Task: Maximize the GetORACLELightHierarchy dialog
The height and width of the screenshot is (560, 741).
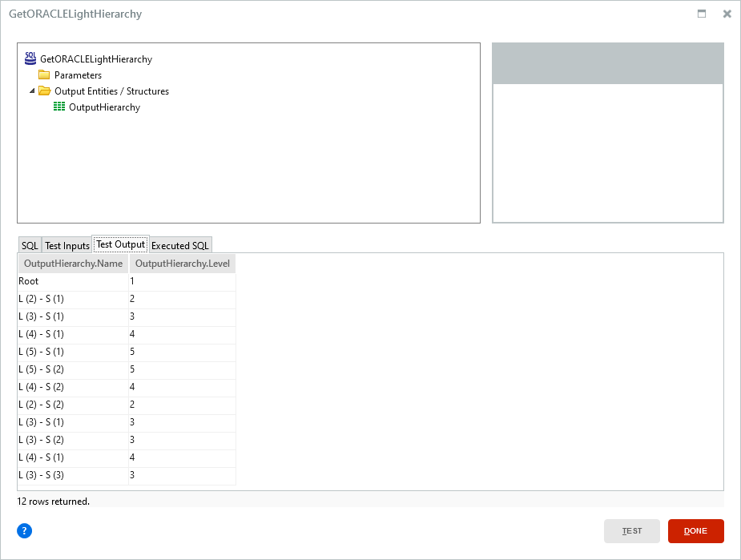Action: pos(701,14)
